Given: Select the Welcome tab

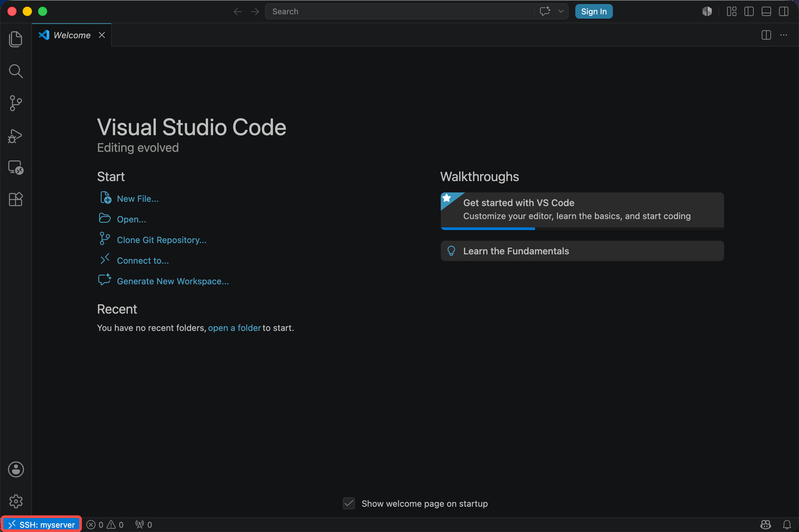Looking at the screenshot, I should click(72, 35).
